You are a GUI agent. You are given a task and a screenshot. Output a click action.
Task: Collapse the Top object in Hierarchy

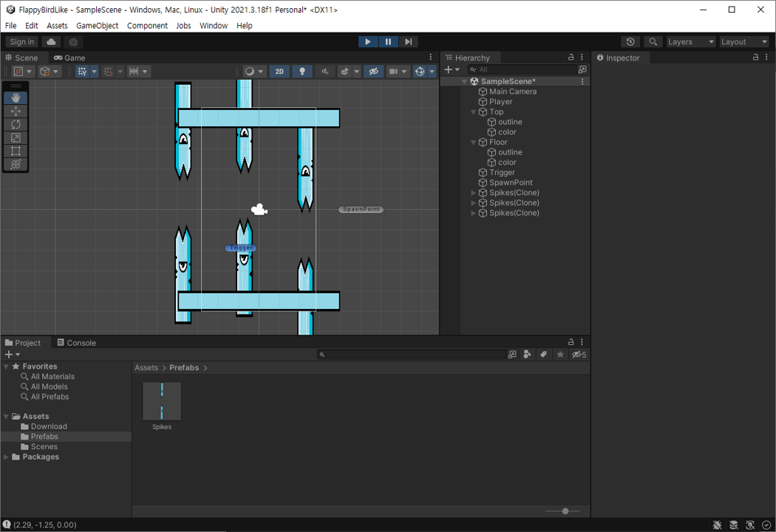point(473,112)
